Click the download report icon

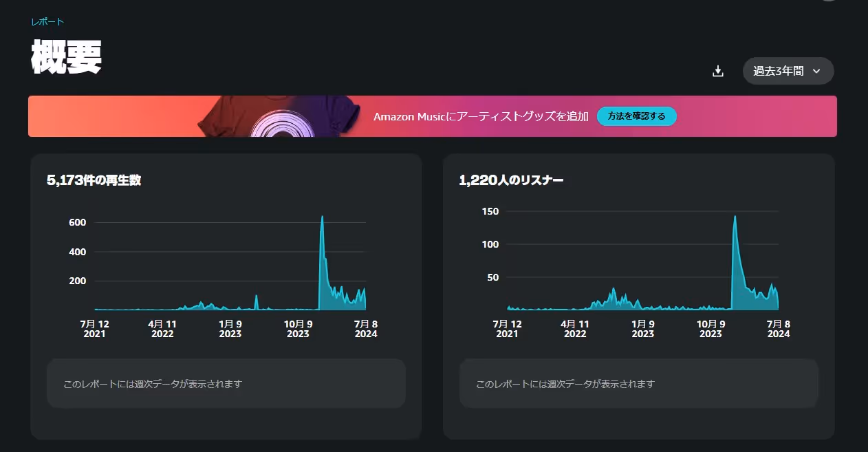click(718, 71)
